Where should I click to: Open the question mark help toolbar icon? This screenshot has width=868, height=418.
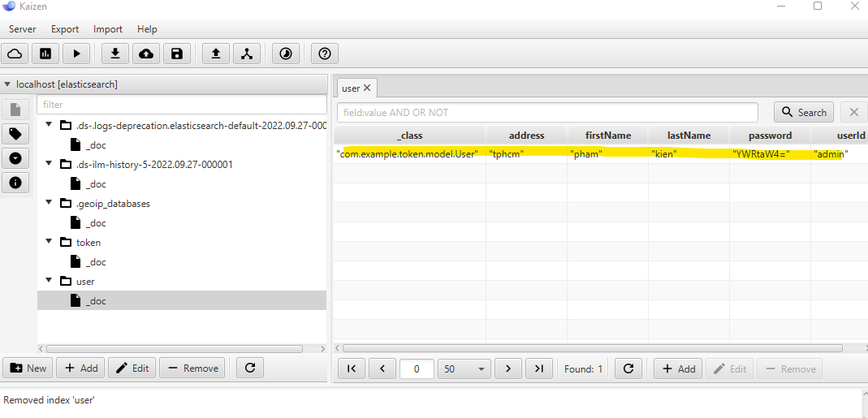[325, 54]
